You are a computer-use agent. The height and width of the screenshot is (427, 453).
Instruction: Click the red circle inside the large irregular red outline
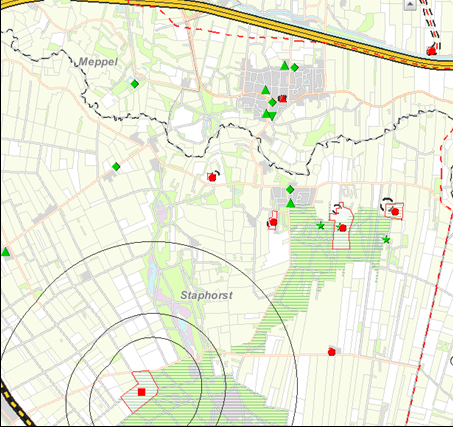[343, 228]
